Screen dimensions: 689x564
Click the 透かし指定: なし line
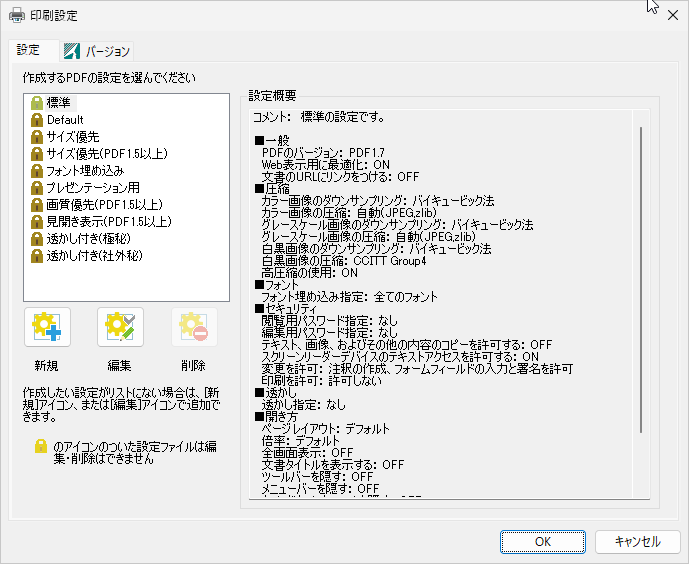point(304,405)
